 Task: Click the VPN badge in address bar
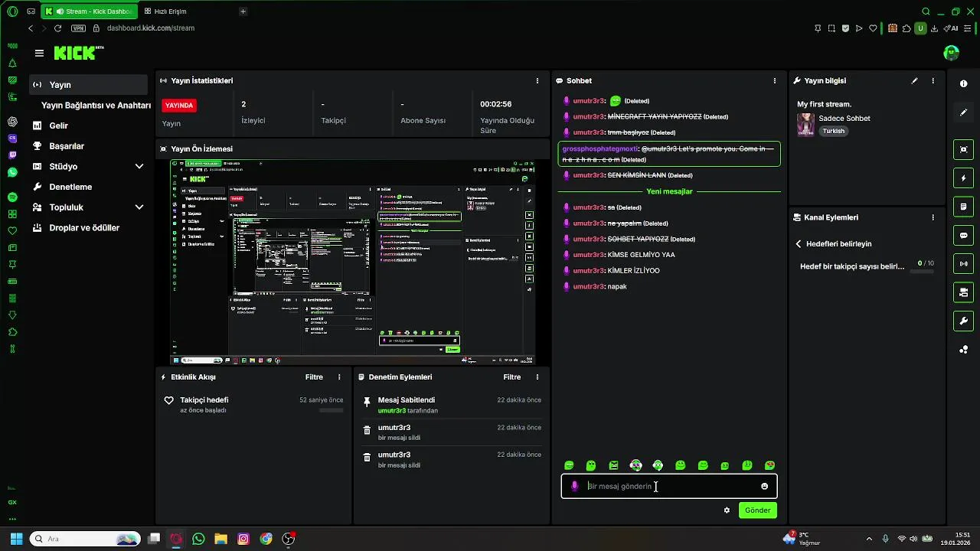pyautogui.click(x=78, y=28)
